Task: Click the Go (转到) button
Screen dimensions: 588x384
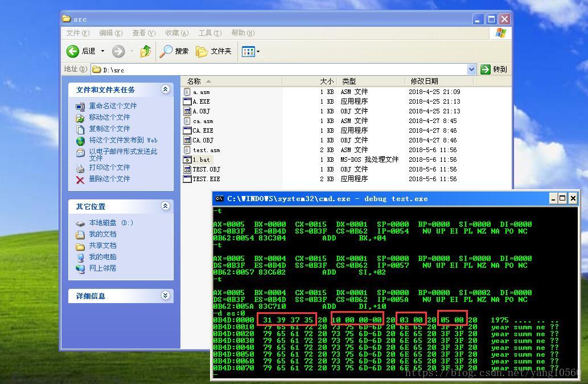Action: pyautogui.click(x=494, y=69)
